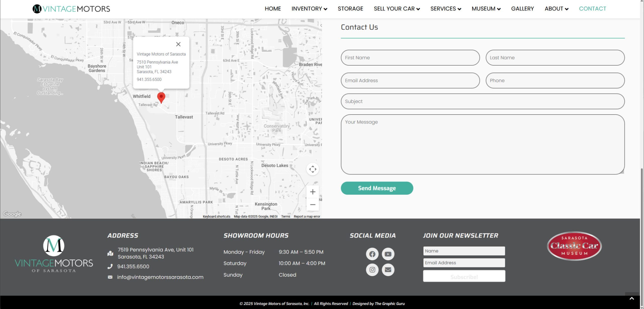Open the Facebook social media icon
This screenshot has width=644, height=309.
tap(372, 254)
